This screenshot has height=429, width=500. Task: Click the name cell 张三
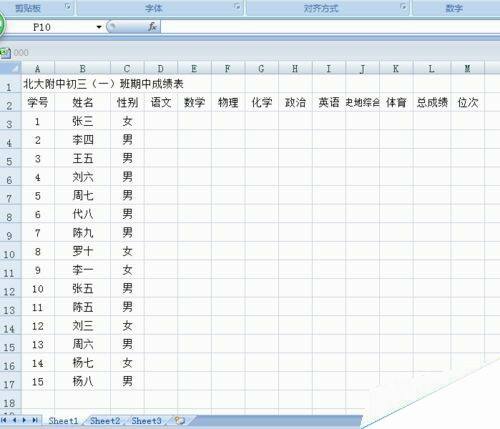83,121
